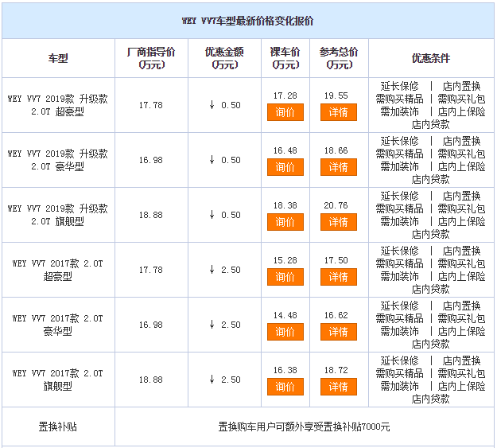Click the 厂商指导价 column header
This screenshot has height=448, width=497.
[151, 58]
